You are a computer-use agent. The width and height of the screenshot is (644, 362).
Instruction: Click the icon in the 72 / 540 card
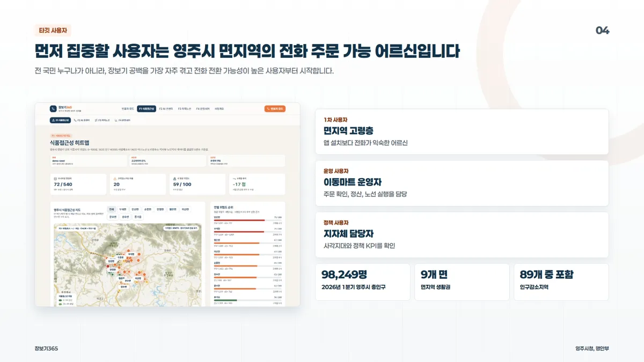tap(55, 179)
